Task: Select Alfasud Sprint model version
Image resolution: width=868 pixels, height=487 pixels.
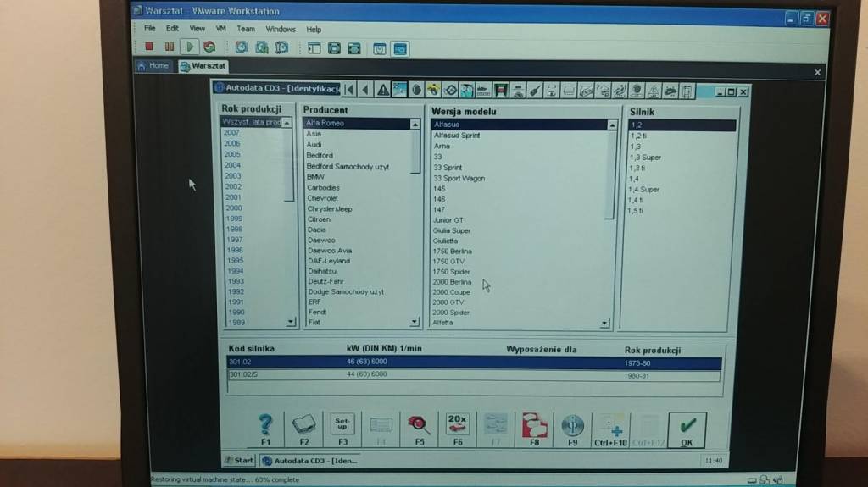Action: tap(457, 135)
